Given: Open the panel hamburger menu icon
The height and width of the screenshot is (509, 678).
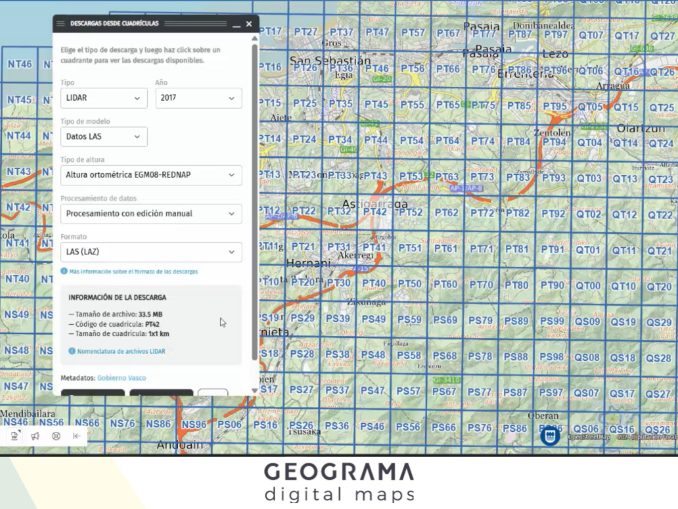Looking at the screenshot, I should click(x=61, y=22).
